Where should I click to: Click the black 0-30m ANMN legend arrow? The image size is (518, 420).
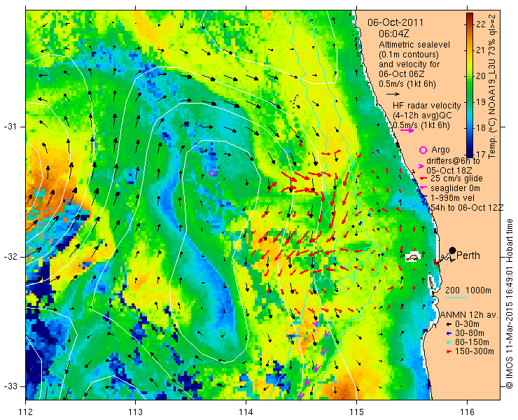click(449, 324)
